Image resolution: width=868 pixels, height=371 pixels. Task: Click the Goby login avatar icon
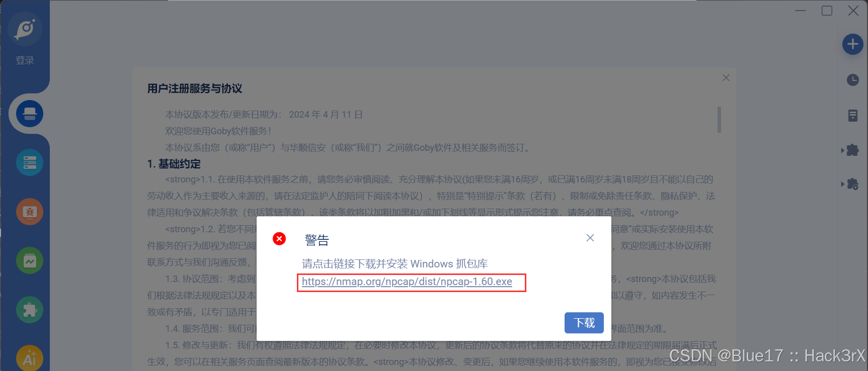point(25,30)
